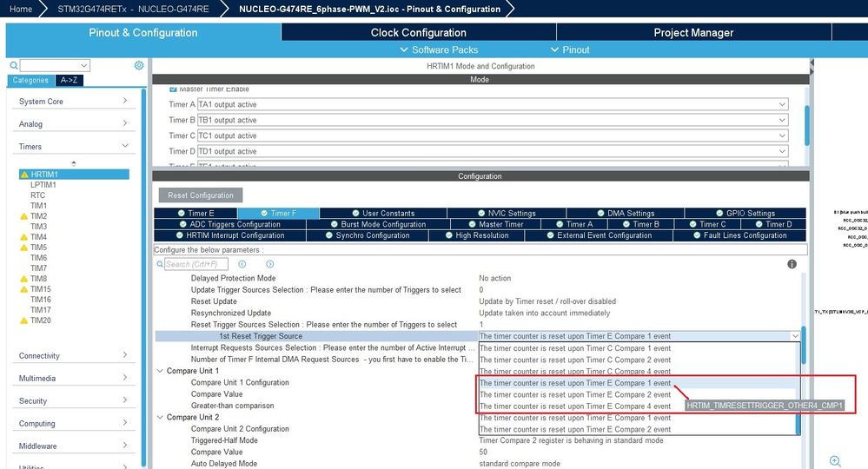Collapse the Compare Unit 1 section
Screen dimensions: 868x469
click(160, 371)
